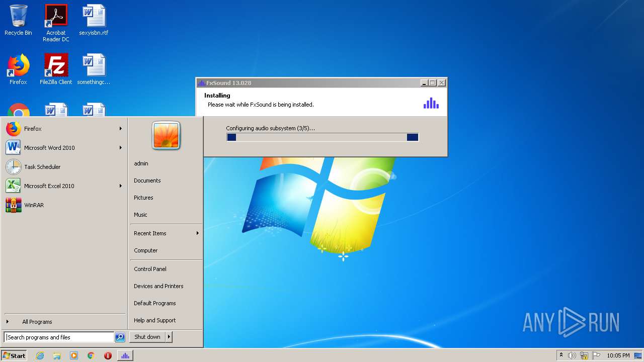
Task: Open Help and Support
Action: [x=155, y=320]
